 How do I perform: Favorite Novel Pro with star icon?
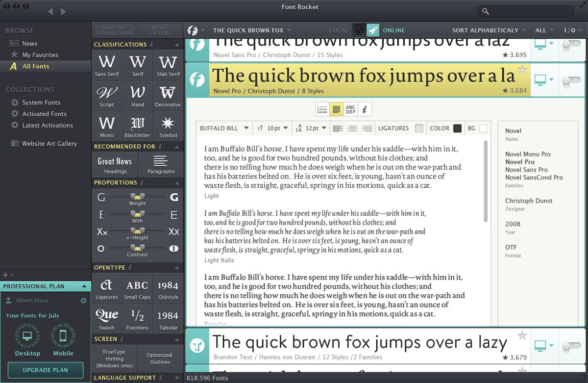click(x=522, y=70)
